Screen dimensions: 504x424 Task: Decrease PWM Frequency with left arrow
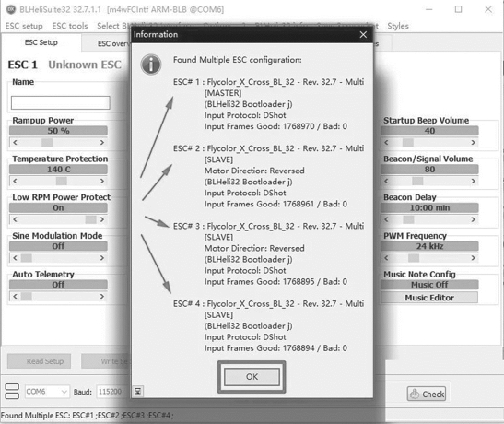point(386,258)
